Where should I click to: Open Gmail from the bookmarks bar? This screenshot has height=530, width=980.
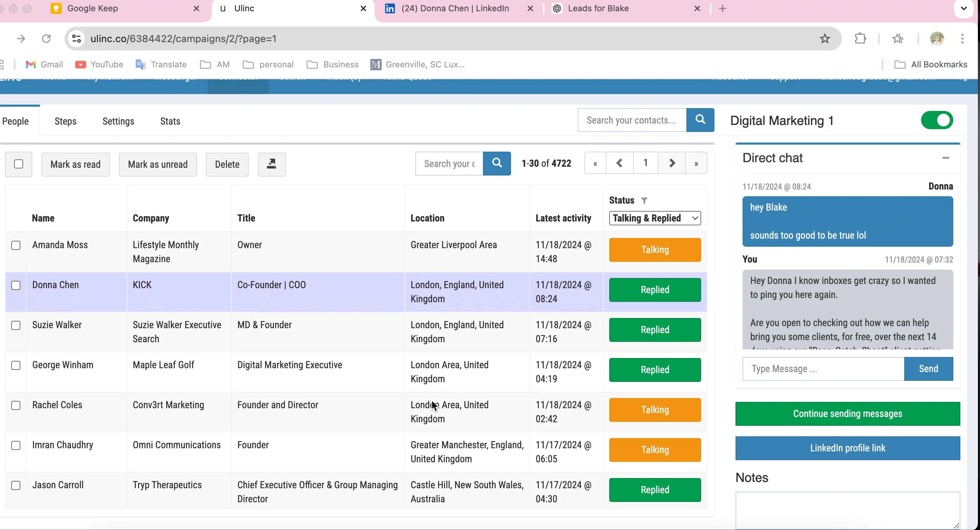(44, 64)
